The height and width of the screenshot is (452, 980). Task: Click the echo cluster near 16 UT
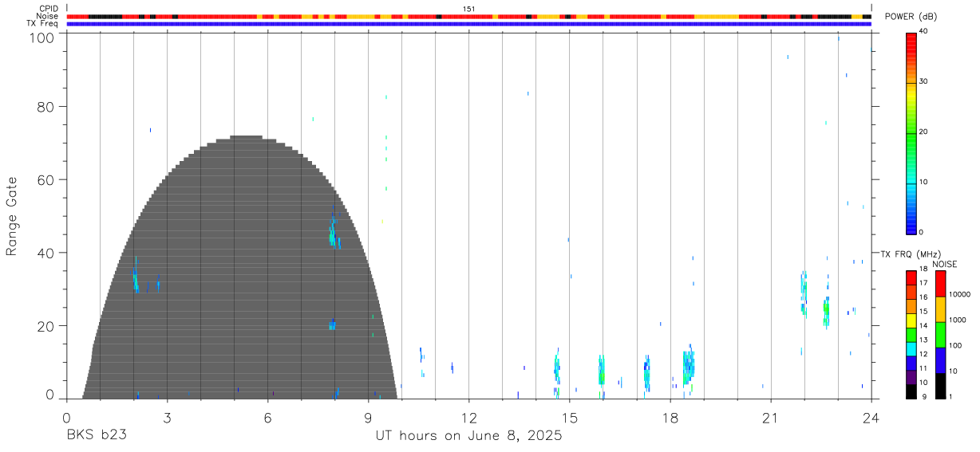click(x=602, y=371)
